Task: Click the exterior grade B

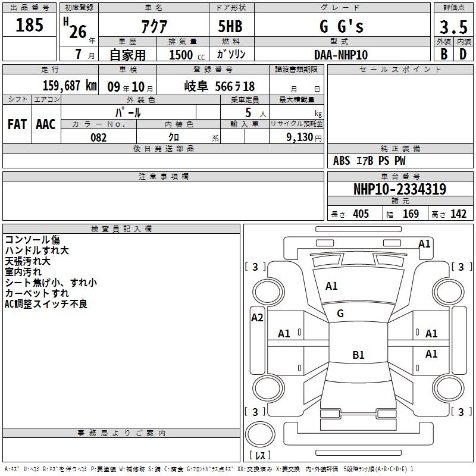Action: [444, 54]
